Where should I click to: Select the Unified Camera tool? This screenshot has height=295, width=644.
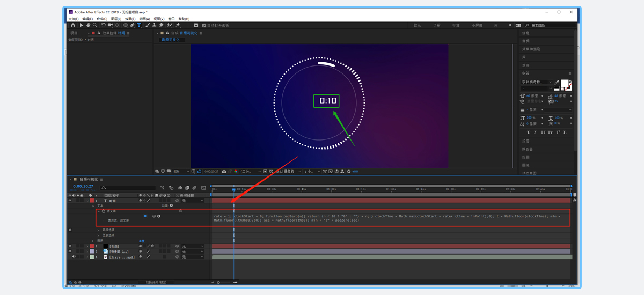click(x=110, y=25)
